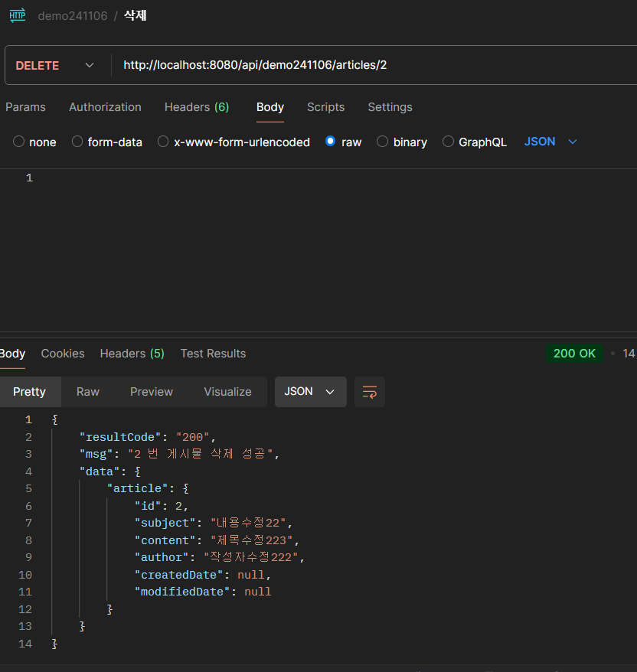637x672 pixels.
Task: Select the GraphQL body radio option
Action: point(448,142)
